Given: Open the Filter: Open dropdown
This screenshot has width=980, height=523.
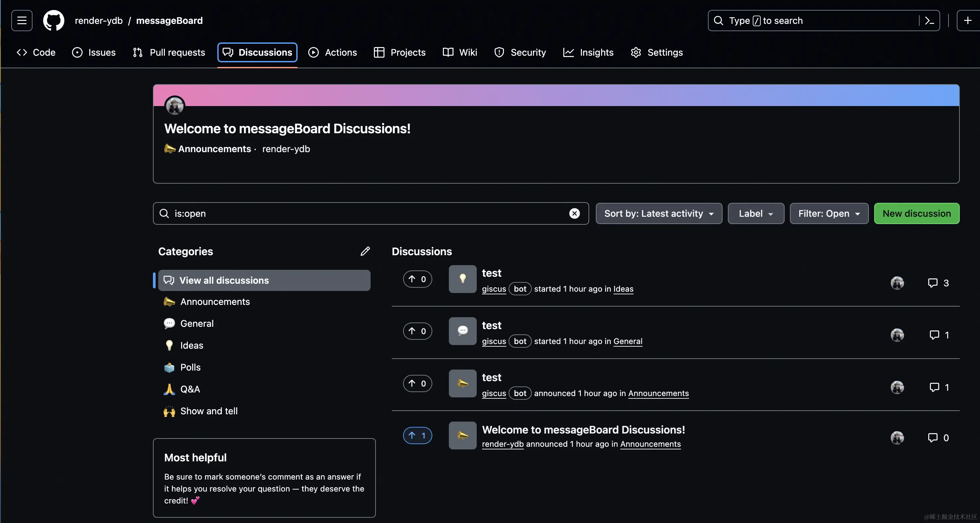Looking at the screenshot, I should [829, 214].
